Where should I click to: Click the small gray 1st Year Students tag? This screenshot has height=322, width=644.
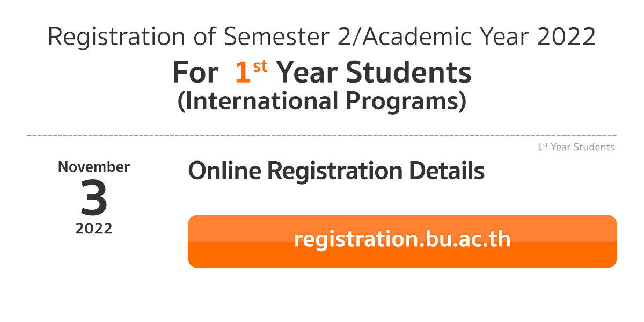click(576, 147)
